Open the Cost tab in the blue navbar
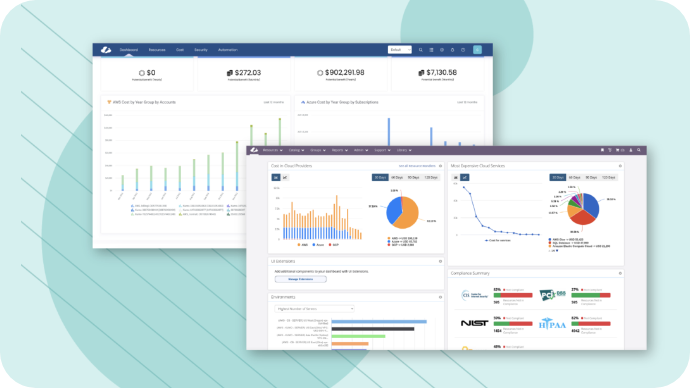 coord(180,50)
